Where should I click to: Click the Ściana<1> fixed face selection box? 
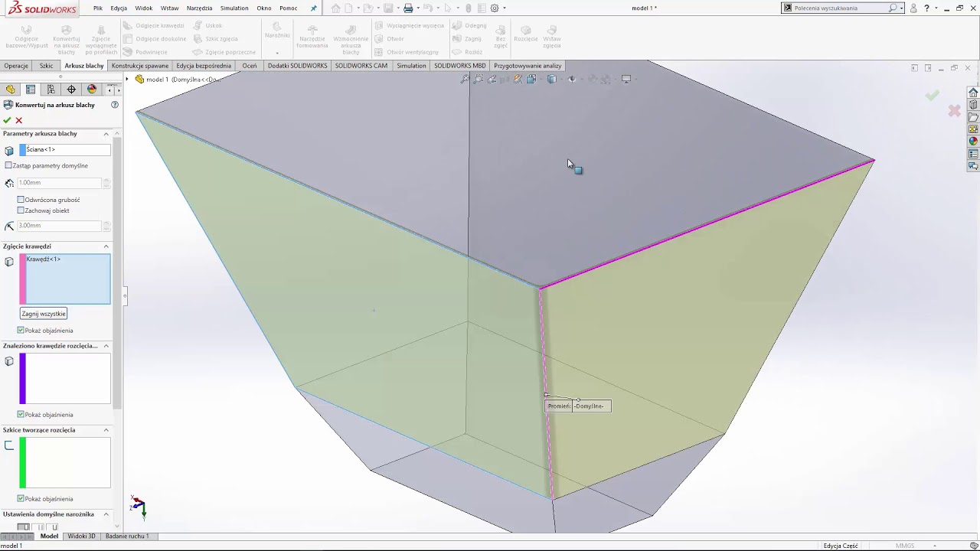click(65, 150)
